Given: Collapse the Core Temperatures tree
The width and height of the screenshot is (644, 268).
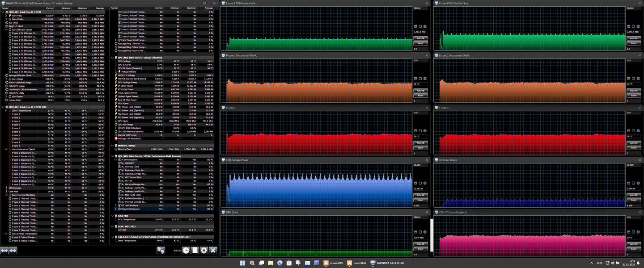Looking at the screenshot, I should tap(6, 110).
